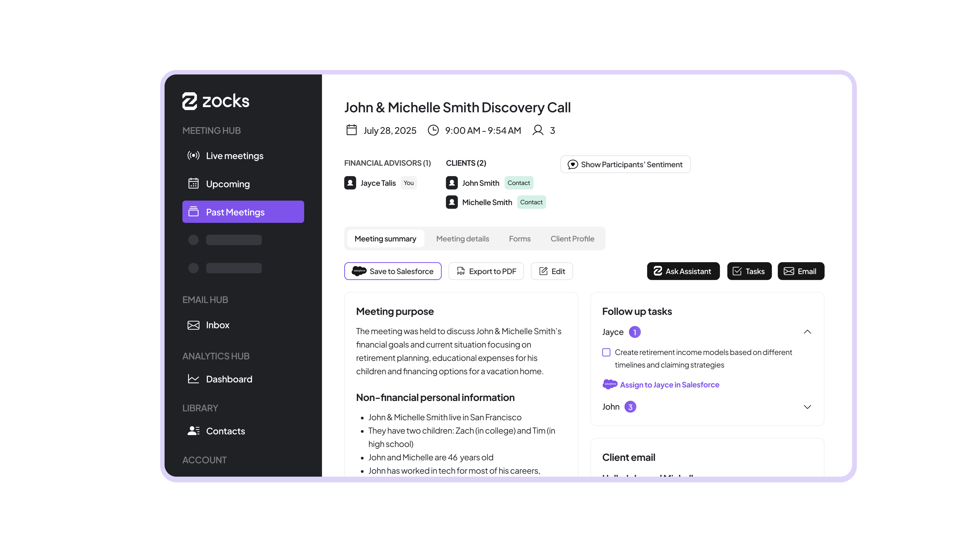
Task: Click the Tasks checkmark icon
Action: (x=737, y=271)
